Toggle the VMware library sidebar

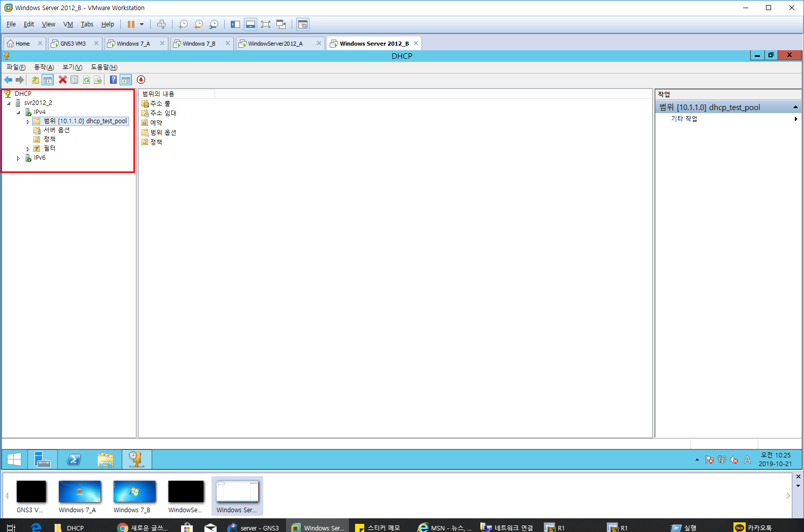pos(235,24)
